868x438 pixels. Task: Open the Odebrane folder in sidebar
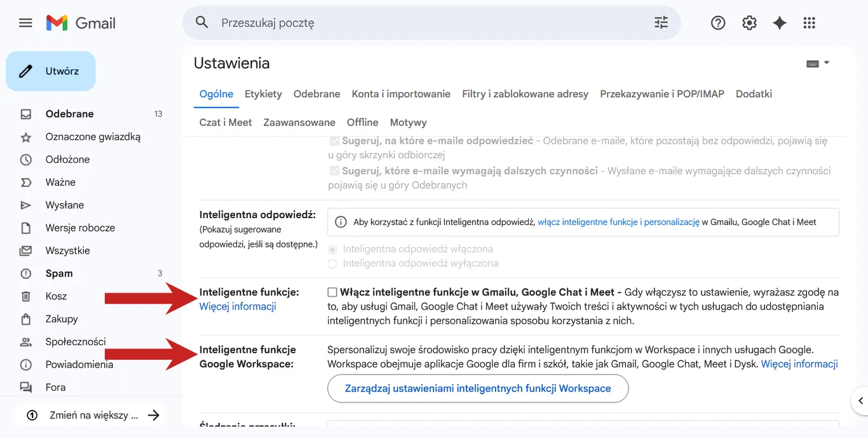click(70, 114)
